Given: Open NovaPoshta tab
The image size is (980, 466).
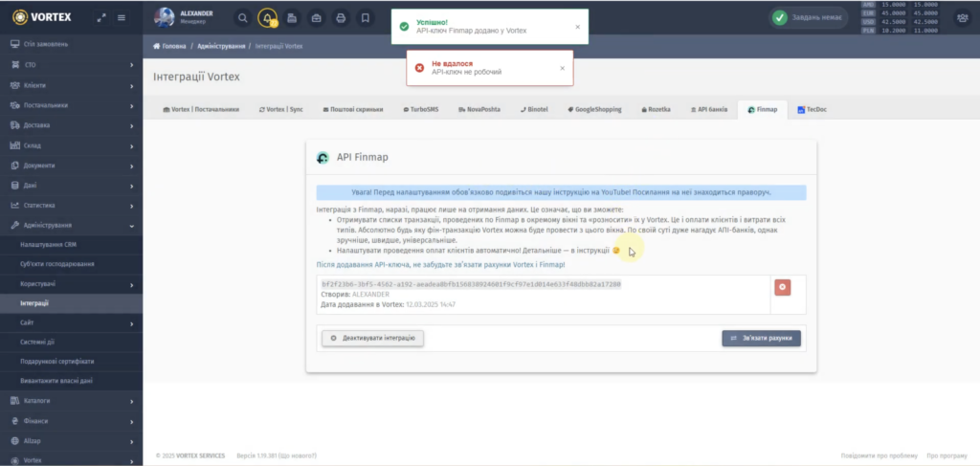Looking at the screenshot, I should (x=479, y=109).
